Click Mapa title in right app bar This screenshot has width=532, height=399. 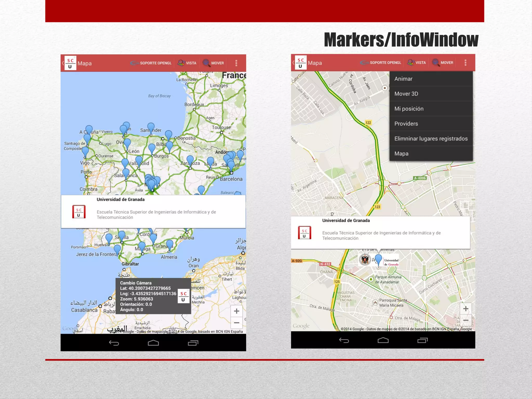[x=315, y=63]
